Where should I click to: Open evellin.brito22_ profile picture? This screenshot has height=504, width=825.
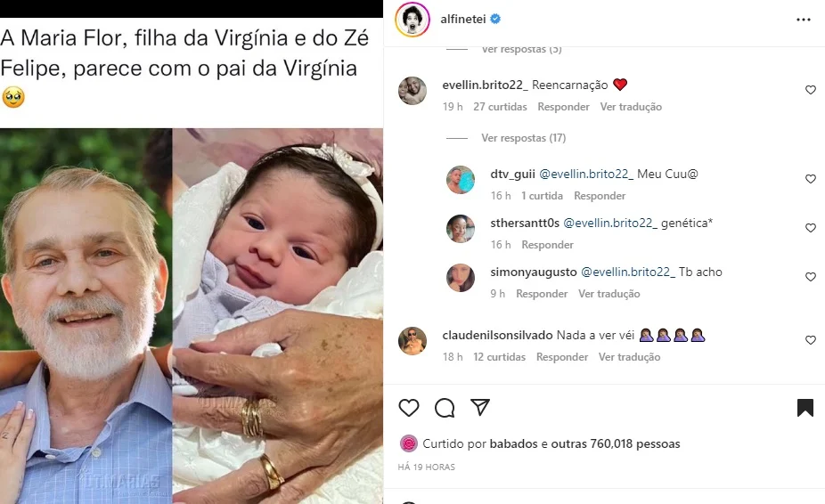pos(412,91)
